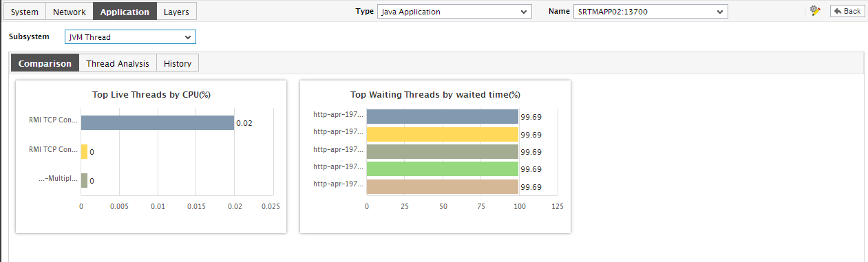Click the Back button
Image resolution: width=868 pixels, height=262 pixels.
pyautogui.click(x=847, y=11)
